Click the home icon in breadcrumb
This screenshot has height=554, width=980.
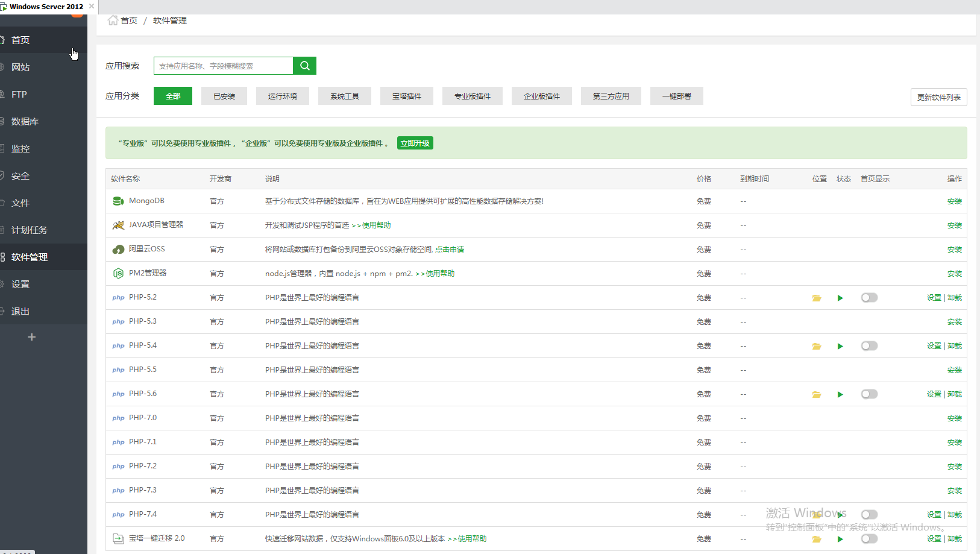(113, 20)
